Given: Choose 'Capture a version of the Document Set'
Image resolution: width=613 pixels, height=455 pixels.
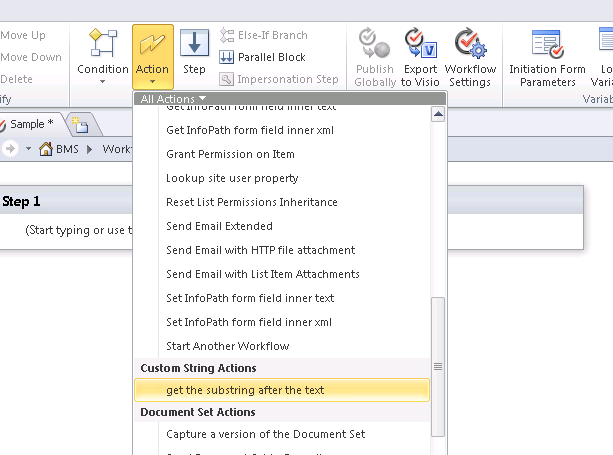Looking at the screenshot, I should pos(265,434).
